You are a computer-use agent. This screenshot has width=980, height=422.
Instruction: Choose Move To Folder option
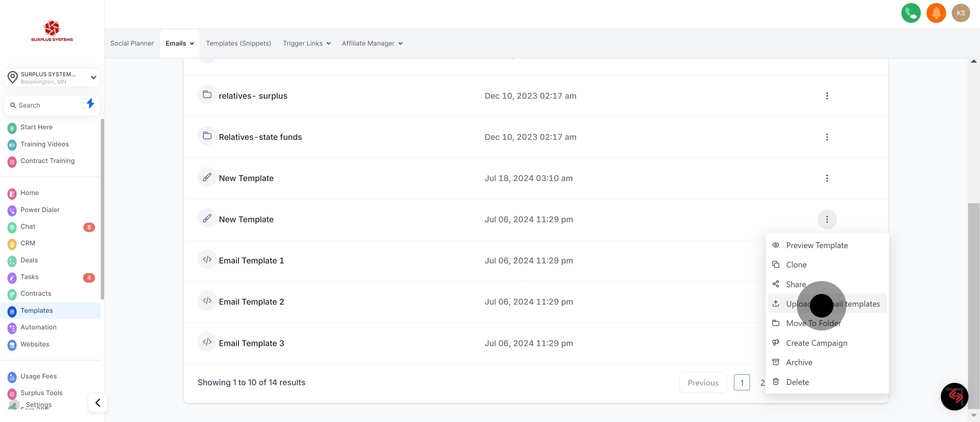(x=827, y=323)
